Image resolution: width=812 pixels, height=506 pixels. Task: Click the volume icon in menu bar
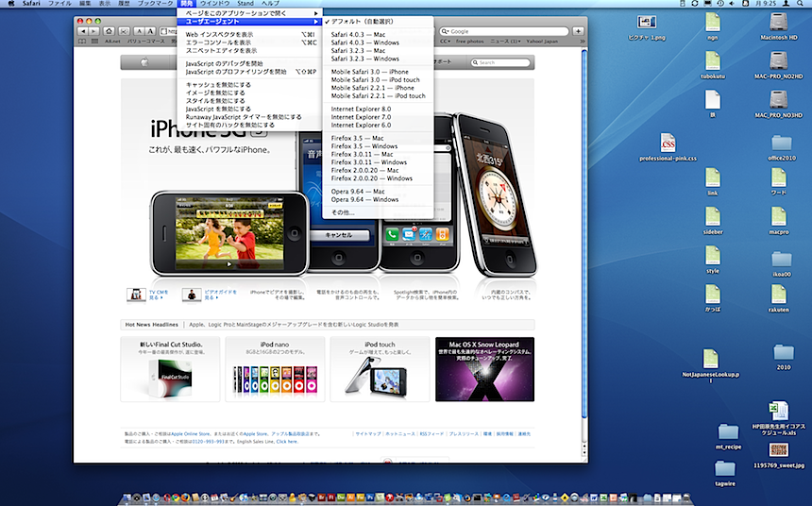733,3
